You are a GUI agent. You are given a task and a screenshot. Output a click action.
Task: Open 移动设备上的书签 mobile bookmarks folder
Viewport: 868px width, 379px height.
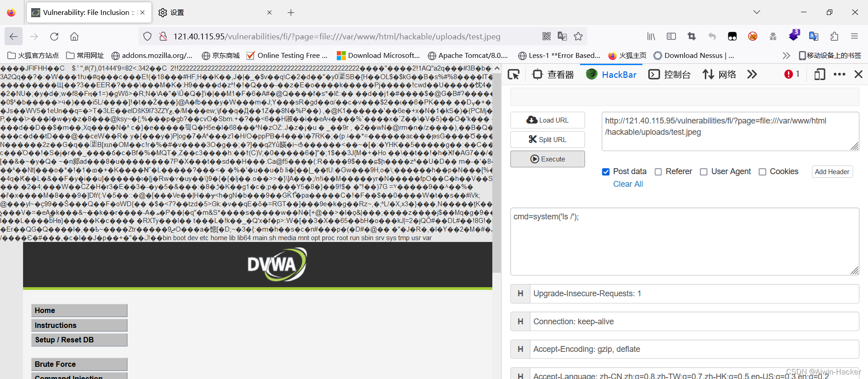click(830, 56)
